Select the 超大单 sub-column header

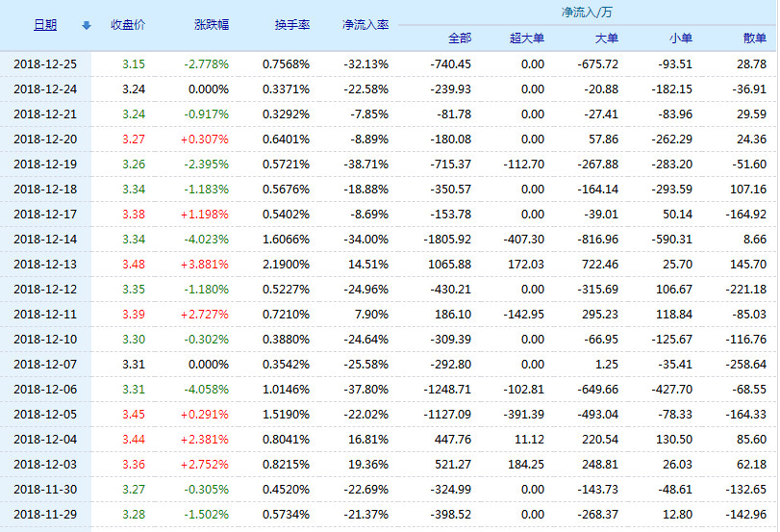tap(526, 38)
